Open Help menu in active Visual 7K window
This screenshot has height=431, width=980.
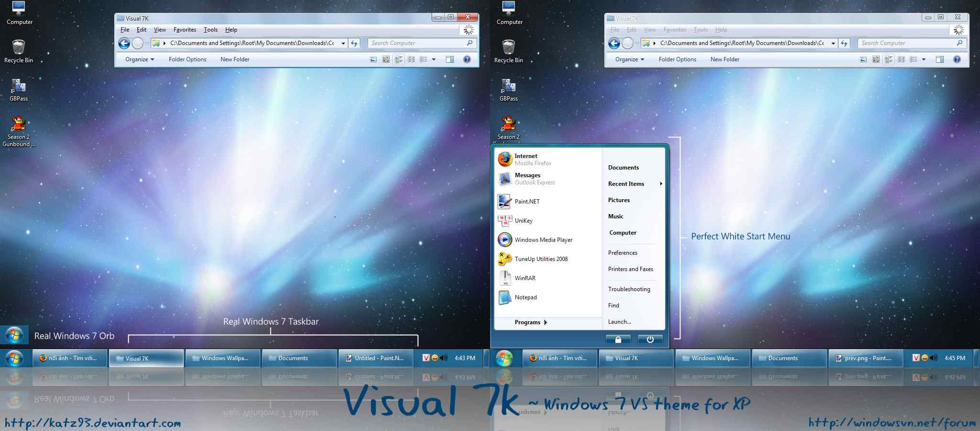pyautogui.click(x=231, y=30)
